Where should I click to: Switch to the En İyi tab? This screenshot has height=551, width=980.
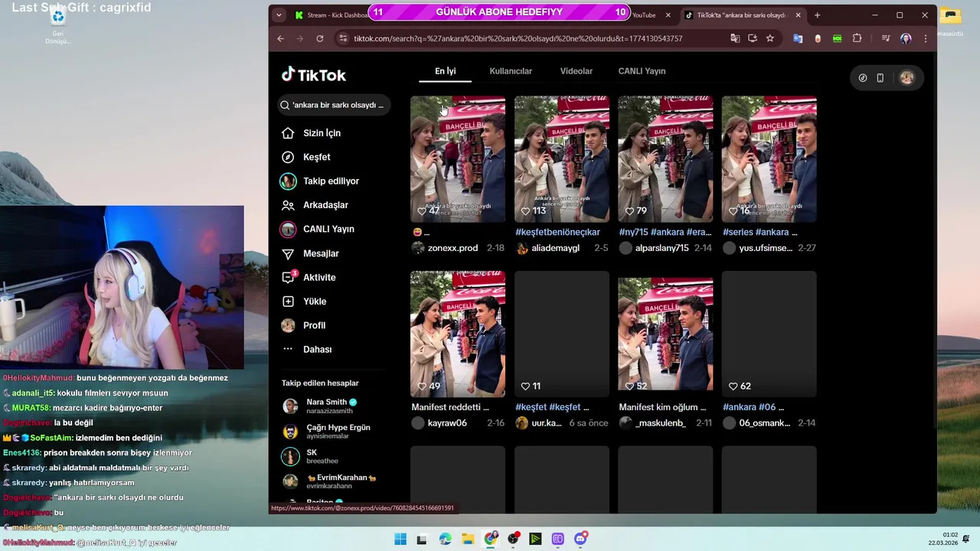tap(446, 71)
